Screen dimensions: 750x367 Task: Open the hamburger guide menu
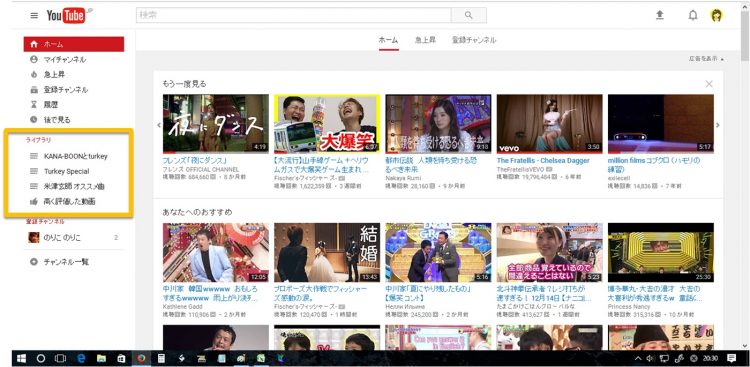click(34, 15)
